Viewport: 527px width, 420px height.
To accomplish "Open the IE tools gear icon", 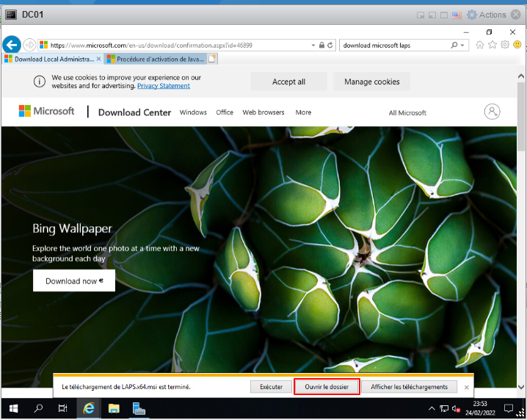I will pos(504,45).
